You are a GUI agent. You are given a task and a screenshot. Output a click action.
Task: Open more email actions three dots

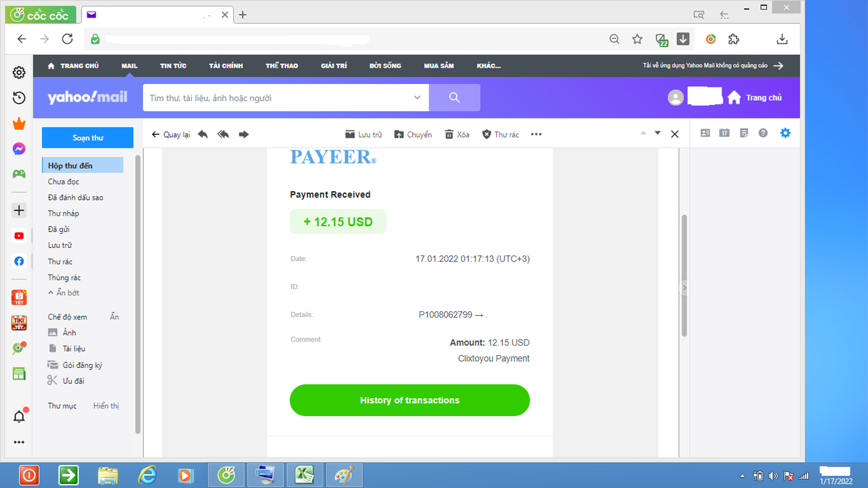tap(536, 134)
